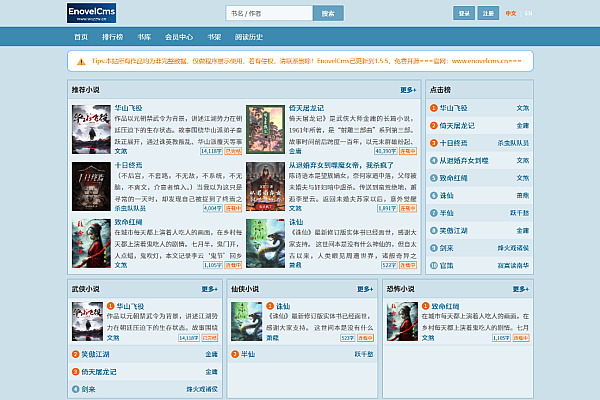Open 半仙 in the 点击榜 list
This screenshot has height=400, width=600.
447,213
